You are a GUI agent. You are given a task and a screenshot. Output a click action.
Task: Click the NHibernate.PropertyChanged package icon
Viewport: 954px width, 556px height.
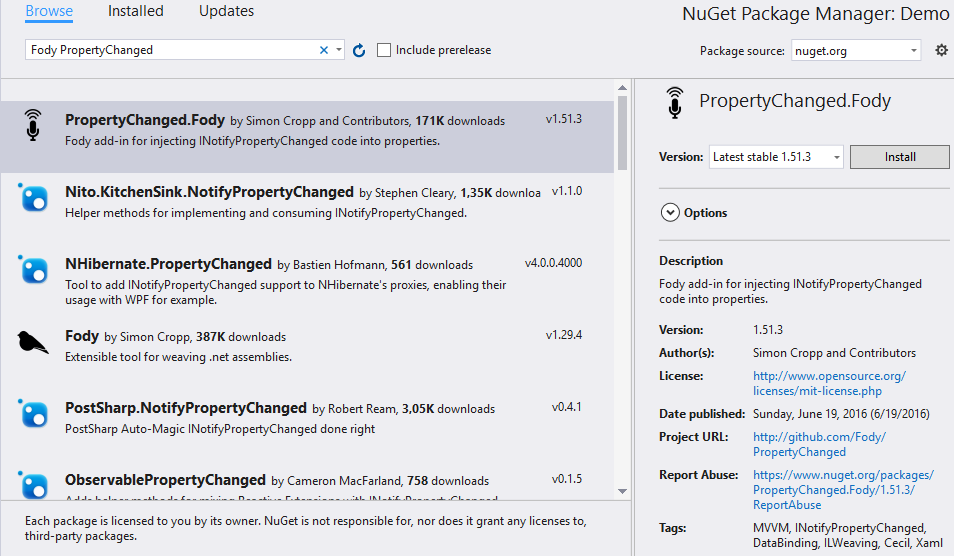point(34,270)
